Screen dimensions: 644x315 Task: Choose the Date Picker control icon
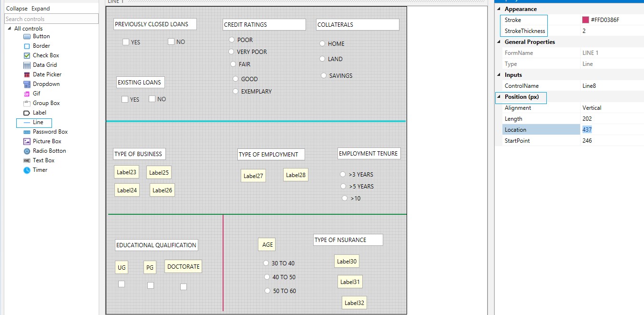point(27,74)
